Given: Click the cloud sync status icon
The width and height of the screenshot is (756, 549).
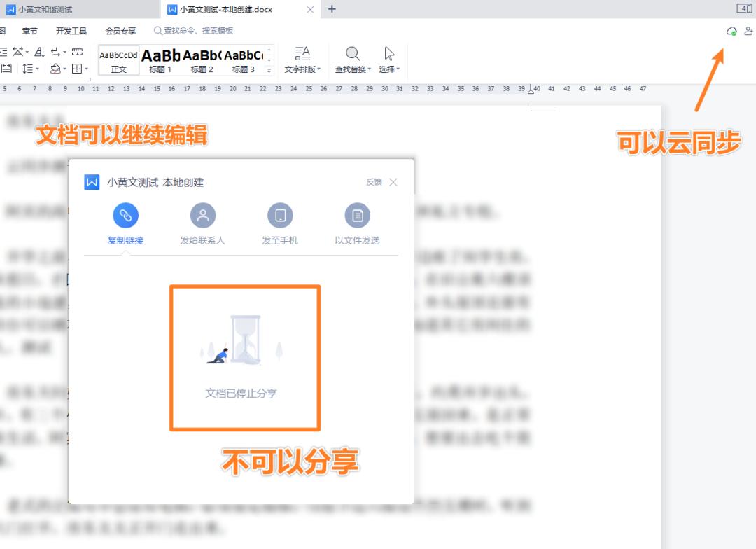Looking at the screenshot, I should coord(731,32).
